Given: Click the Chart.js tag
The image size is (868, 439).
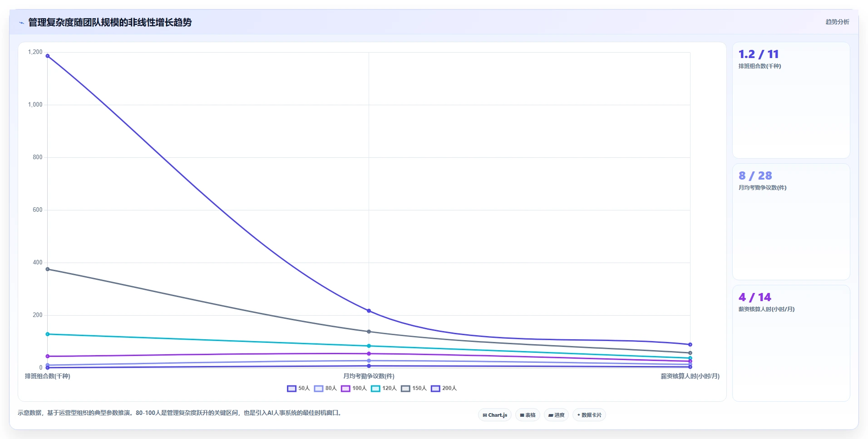Looking at the screenshot, I should pos(495,415).
